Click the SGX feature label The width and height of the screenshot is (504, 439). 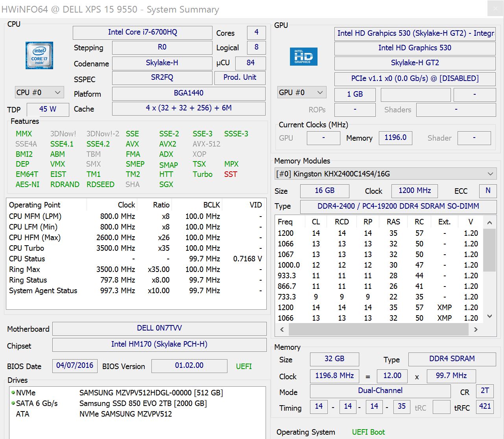click(x=166, y=184)
